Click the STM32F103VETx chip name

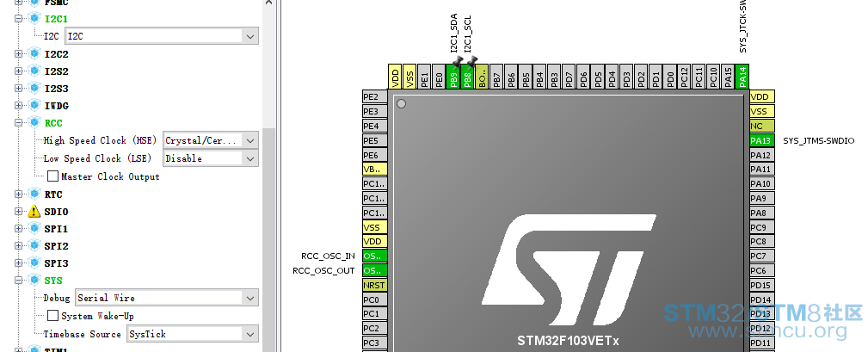click(x=569, y=340)
